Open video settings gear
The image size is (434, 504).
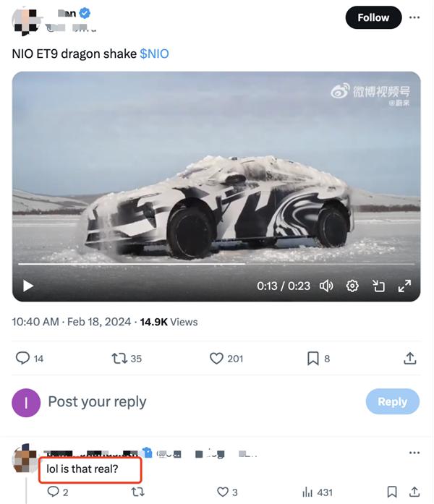tap(352, 286)
